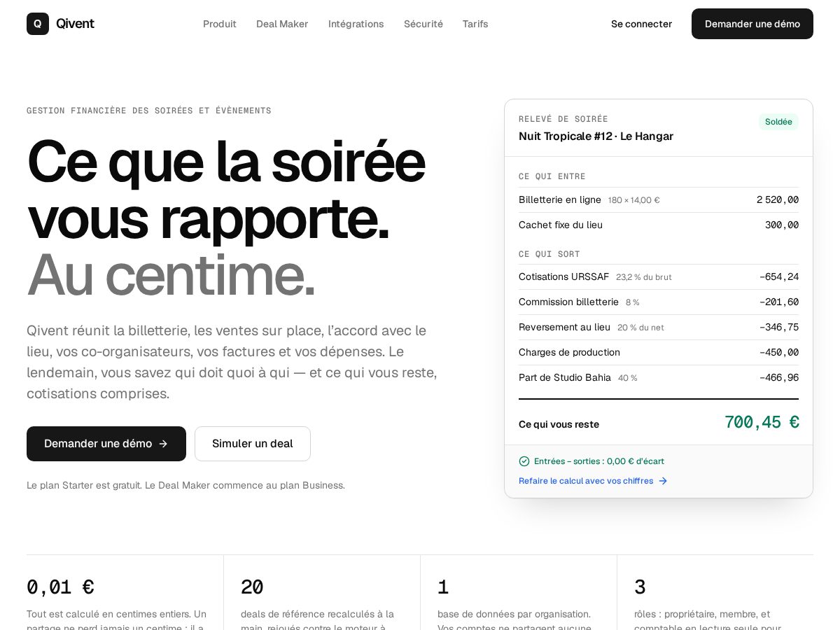The height and width of the screenshot is (630, 840).
Task: Click Se connecter to log in
Action: tap(641, 24)
